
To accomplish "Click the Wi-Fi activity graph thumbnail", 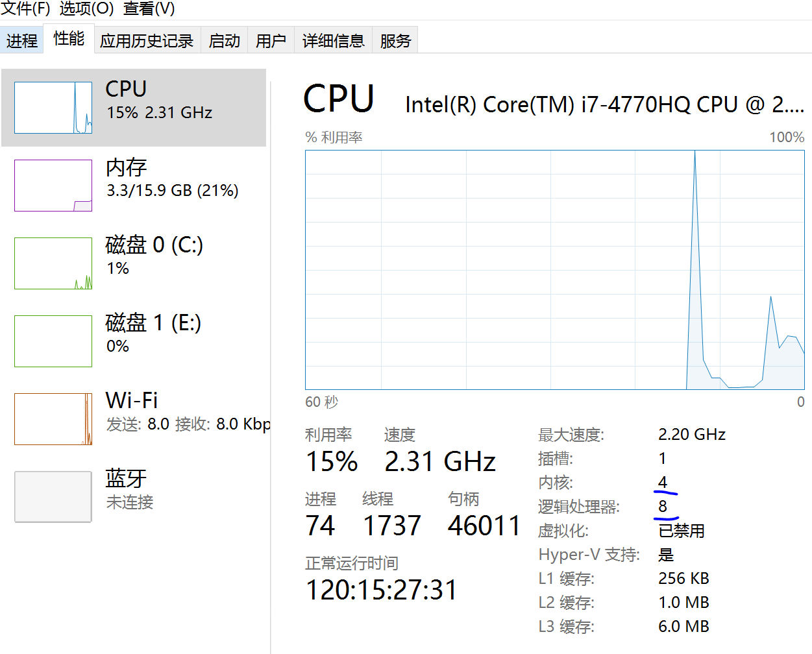I will tap(53, 419).
